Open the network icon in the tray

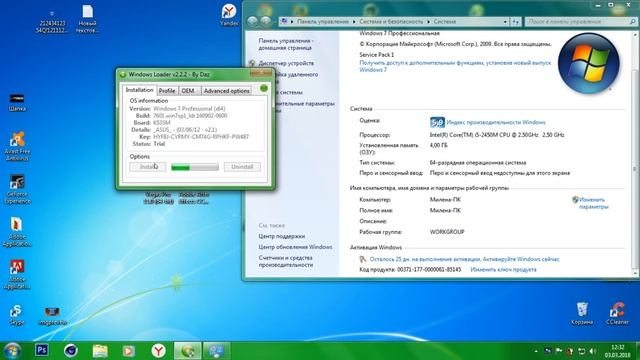pyautogui.click(x=582, y=351)
